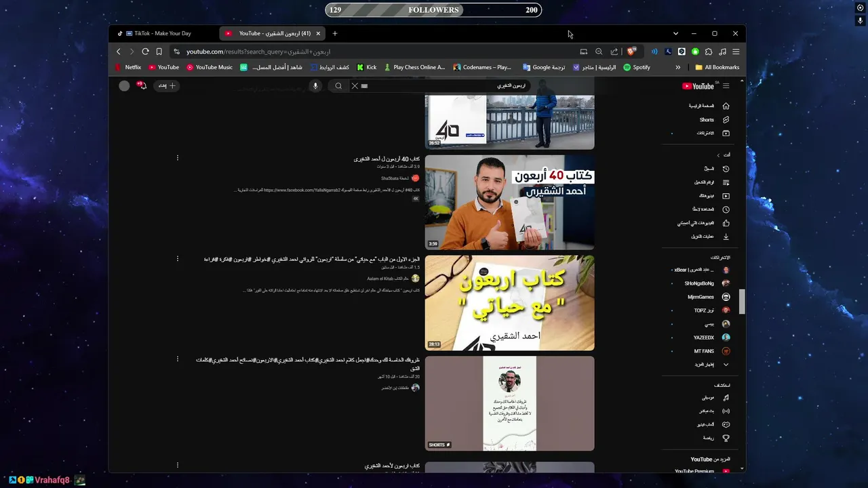
Task: Open Watch later in sidebar
Action: coord(711,209)
